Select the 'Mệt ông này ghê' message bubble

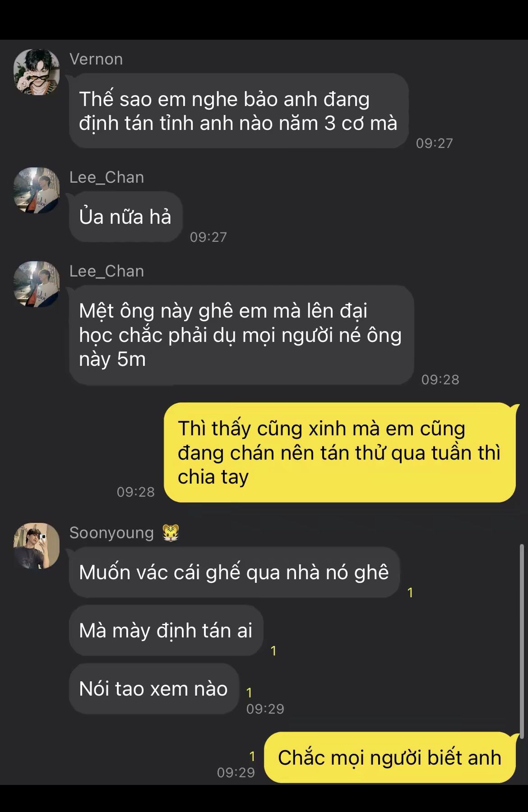(241, 335)
